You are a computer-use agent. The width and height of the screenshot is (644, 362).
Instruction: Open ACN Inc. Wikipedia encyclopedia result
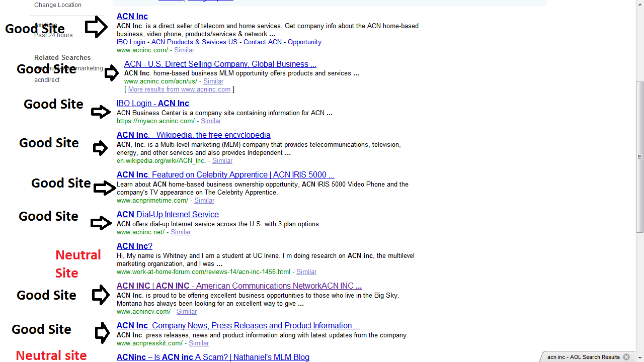click(193, 135)
